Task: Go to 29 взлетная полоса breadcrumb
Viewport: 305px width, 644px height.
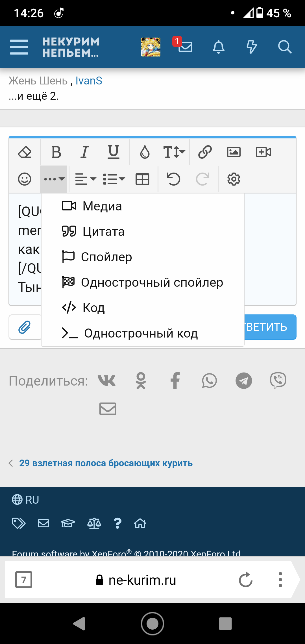Action: pyautogui.click(x=106, y=463)
